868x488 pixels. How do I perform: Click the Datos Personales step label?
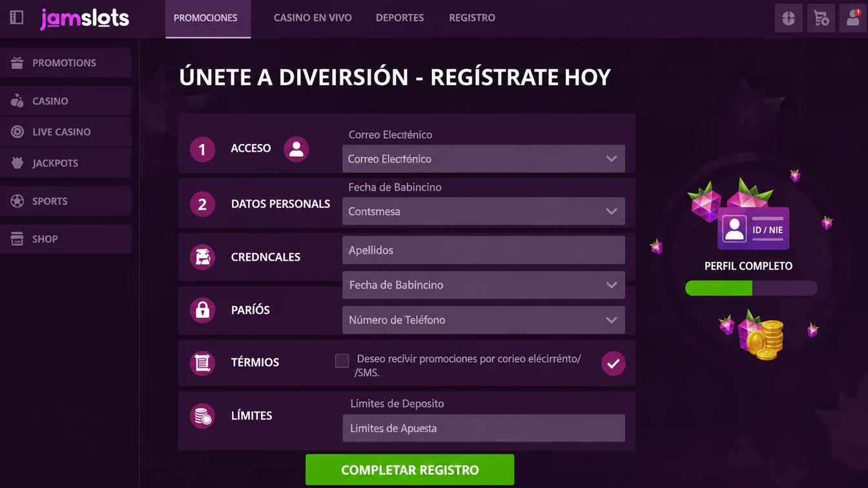click(280, 203)
